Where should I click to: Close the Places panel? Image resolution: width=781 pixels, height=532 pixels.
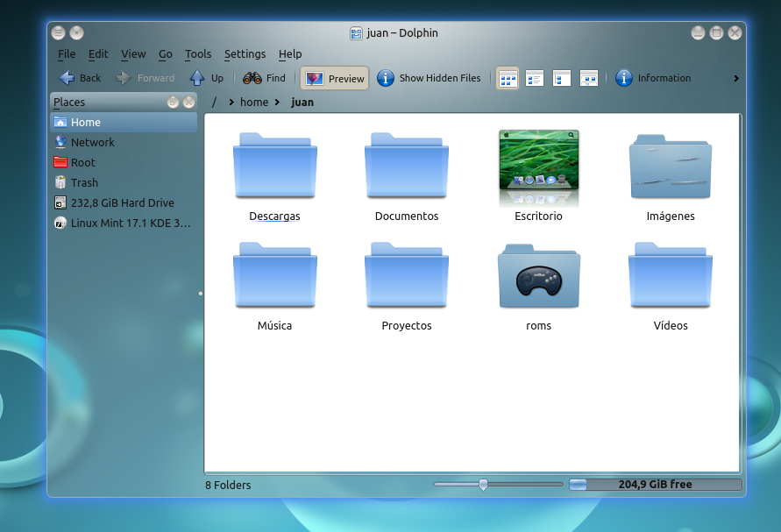tap(188, 103)
